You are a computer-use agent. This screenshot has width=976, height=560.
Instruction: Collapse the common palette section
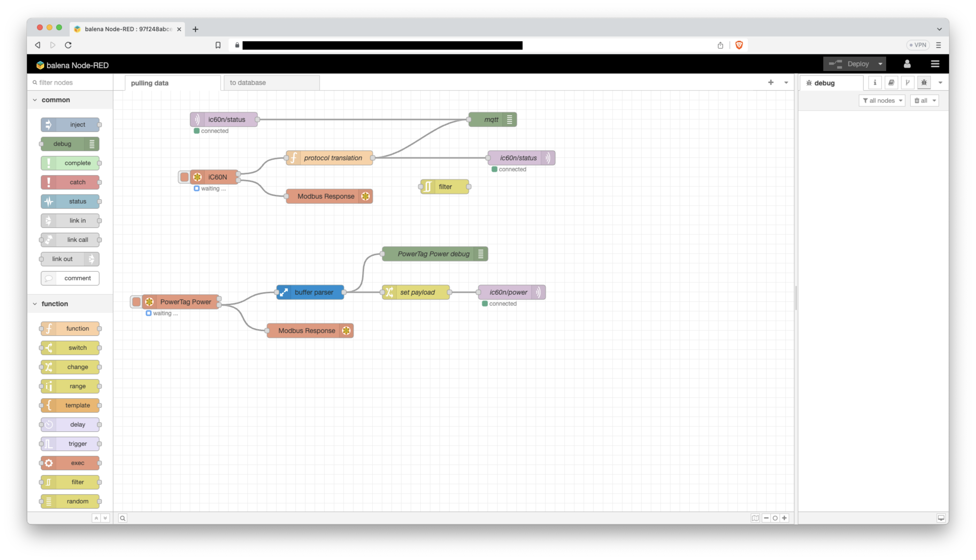coord(35,100)
